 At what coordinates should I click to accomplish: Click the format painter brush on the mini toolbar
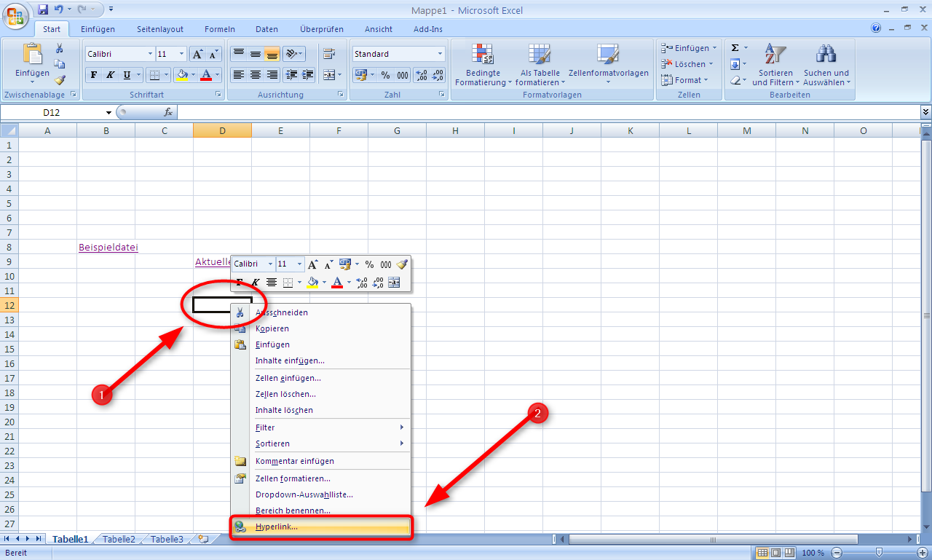pos(401,264)
